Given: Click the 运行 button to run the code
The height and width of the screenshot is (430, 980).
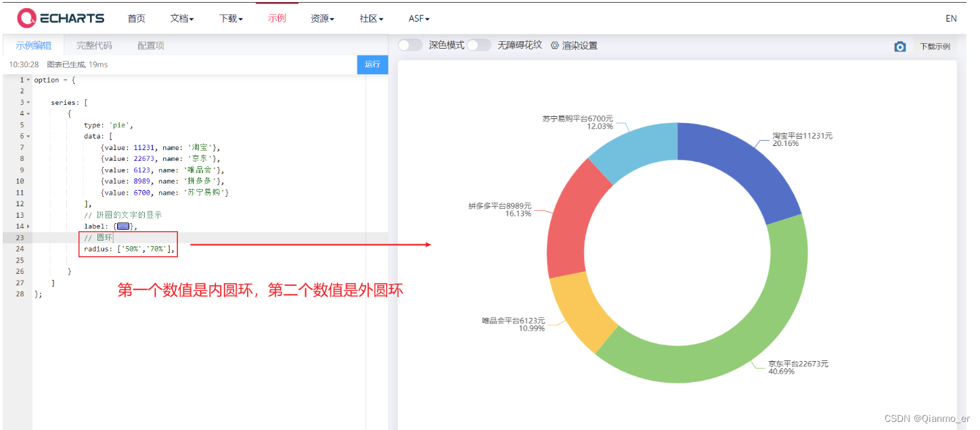Looking at the screenshot, I should (x=372, y=64).
